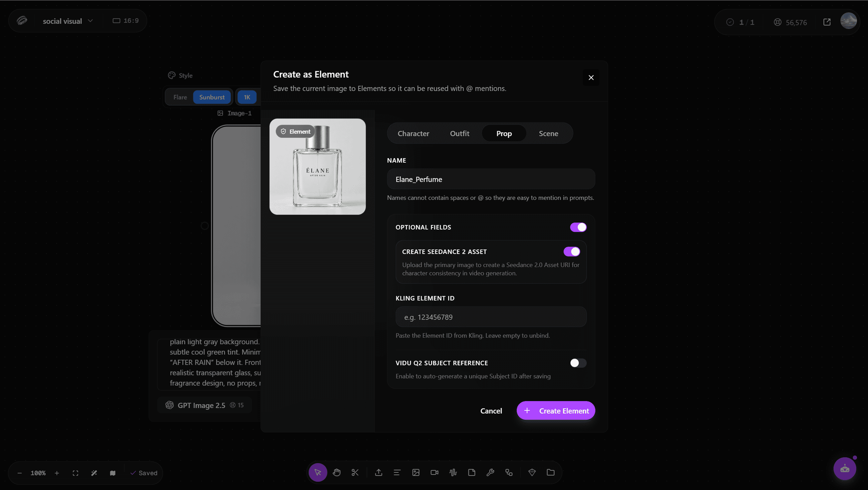Open the wrench tools icon
The image size is (868, 490).
(490, 472)
